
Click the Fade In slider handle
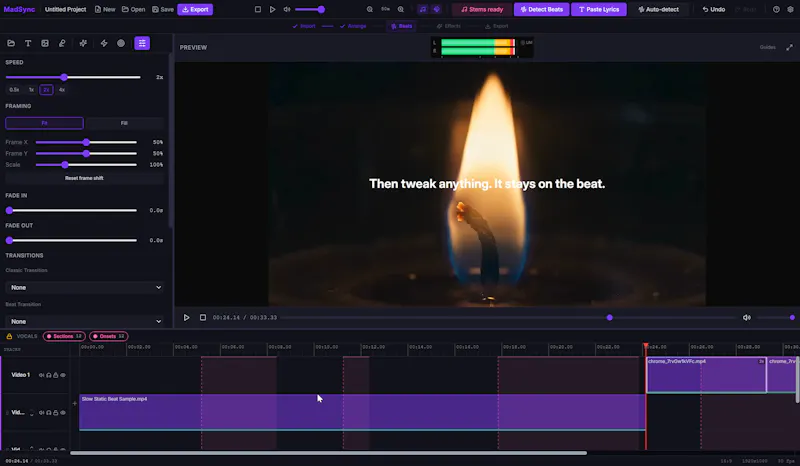click(9, 210)
